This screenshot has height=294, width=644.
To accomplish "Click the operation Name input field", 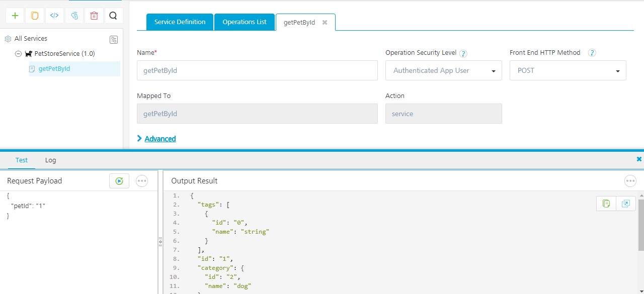I will click(x=257, y=71).
